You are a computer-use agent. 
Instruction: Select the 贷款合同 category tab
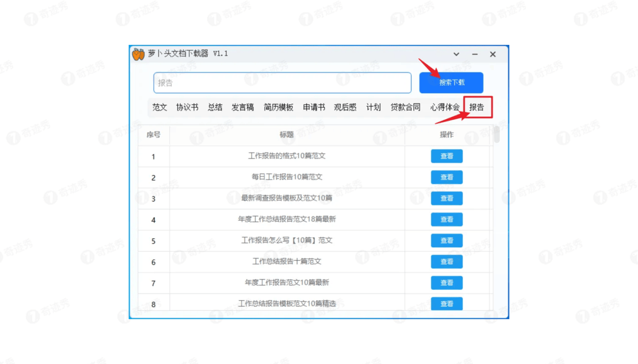(405, 107)
